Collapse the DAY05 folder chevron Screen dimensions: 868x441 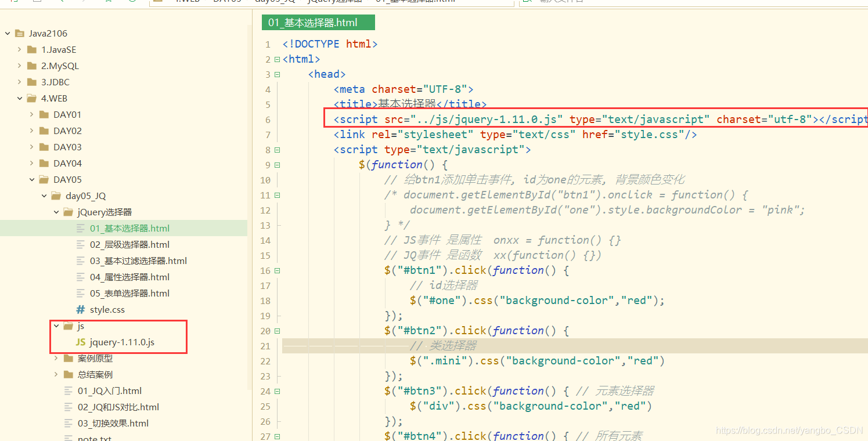pyautogui.click(x=32, y=180)
